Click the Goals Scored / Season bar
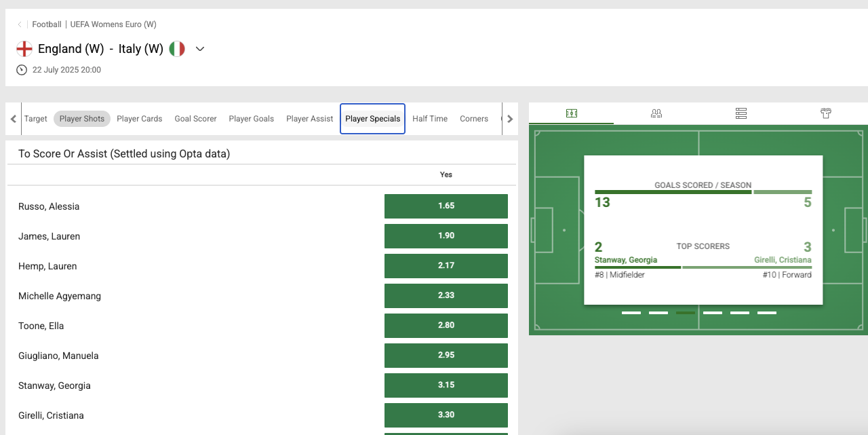The height and width of the screenshot is (435, 868). click(703, 192)
